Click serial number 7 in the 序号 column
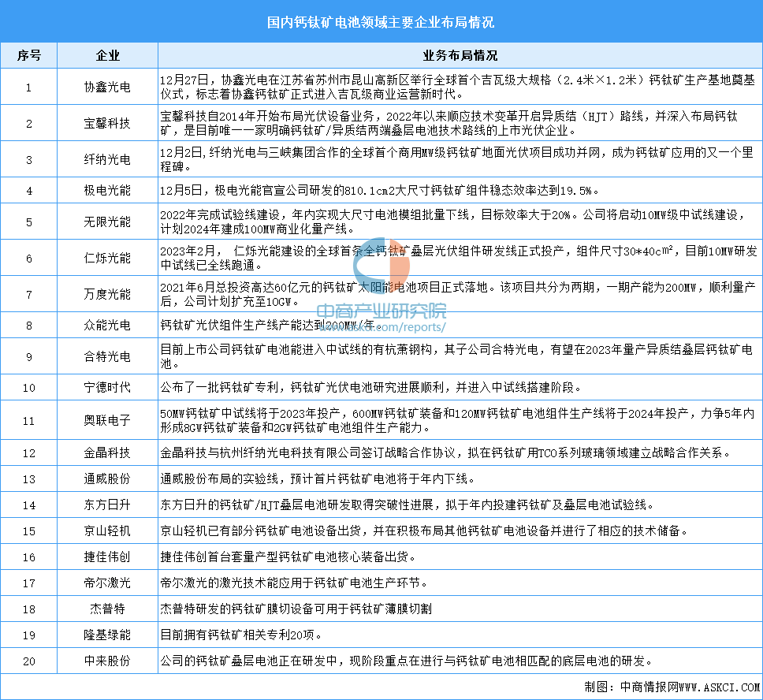Image resolution: width=763 pixels, height=700 pixels. 28,295
